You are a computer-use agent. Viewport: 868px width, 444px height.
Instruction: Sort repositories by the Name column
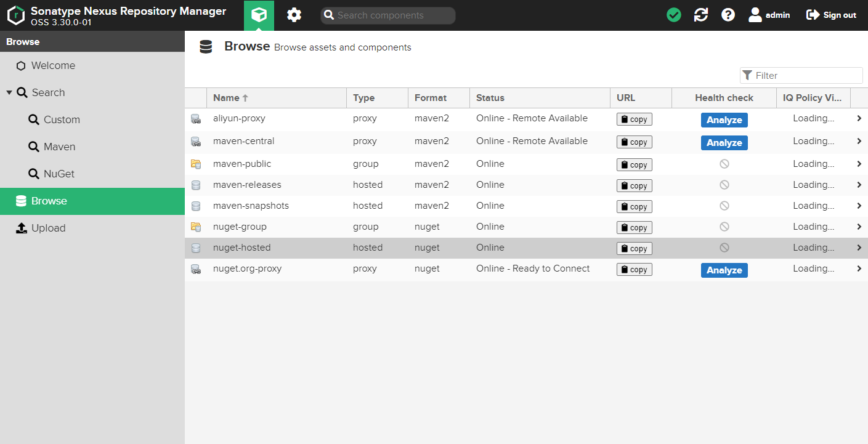click(x=227, y=97)
